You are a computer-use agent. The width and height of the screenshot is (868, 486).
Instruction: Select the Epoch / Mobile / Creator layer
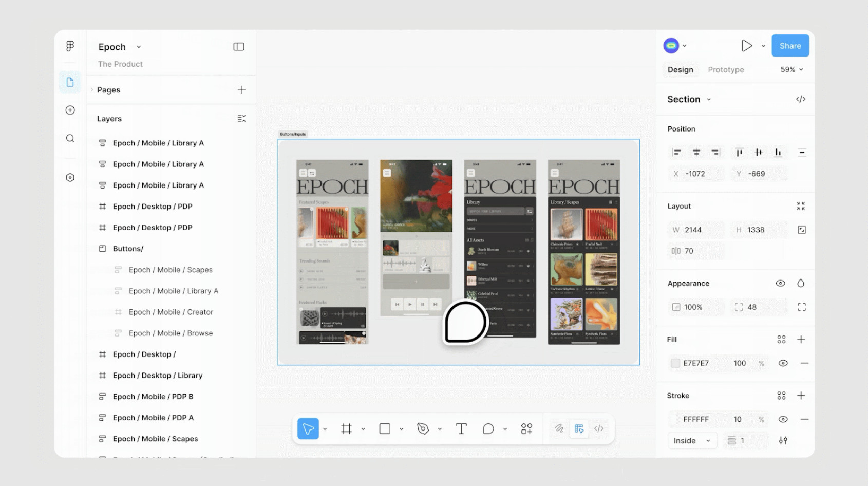[171, 312]
